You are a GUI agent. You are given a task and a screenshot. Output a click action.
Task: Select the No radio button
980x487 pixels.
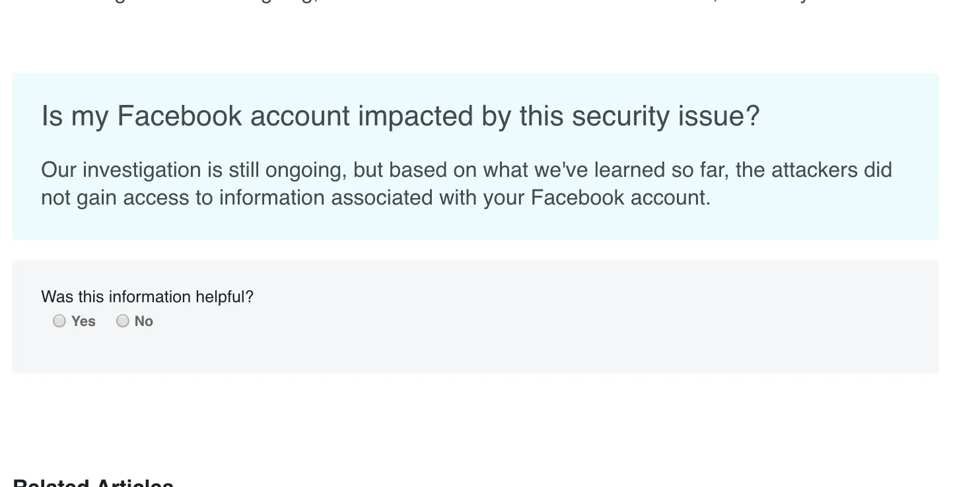(123, 321)
